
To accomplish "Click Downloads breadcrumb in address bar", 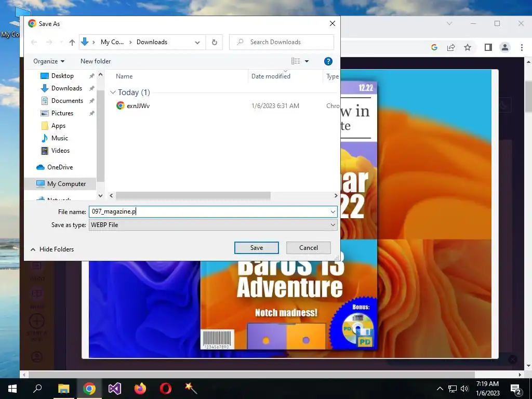I will 152,42.
